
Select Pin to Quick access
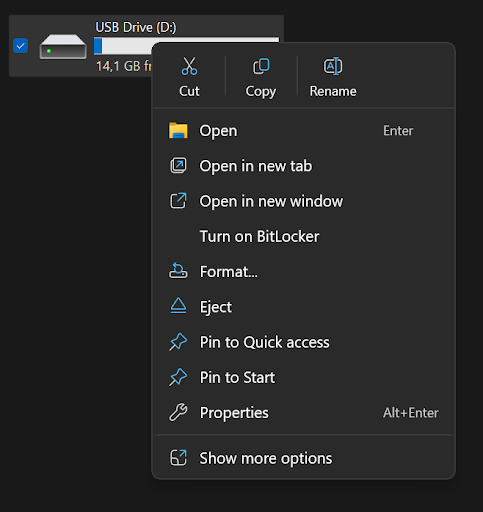[x=304, y=342]
